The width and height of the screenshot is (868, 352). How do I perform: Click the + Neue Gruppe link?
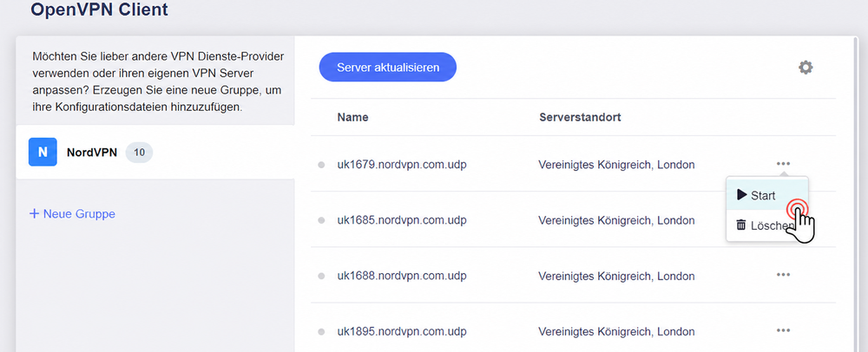(73, 214)
